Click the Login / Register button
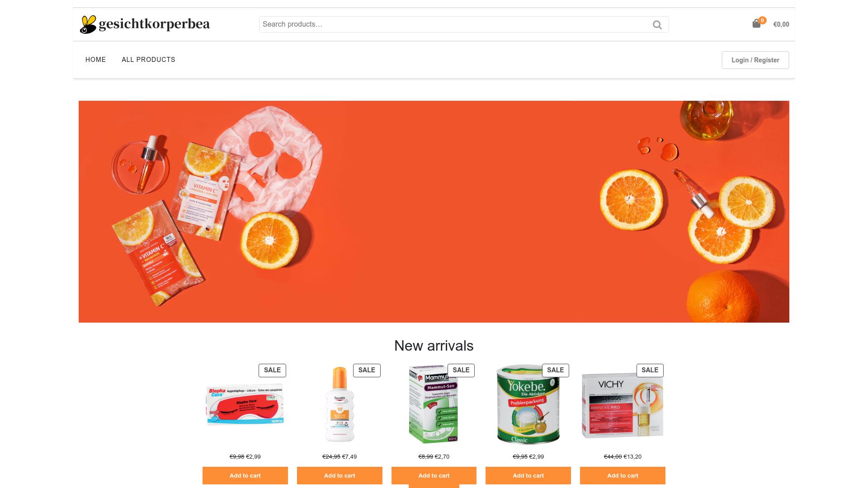 755,60
